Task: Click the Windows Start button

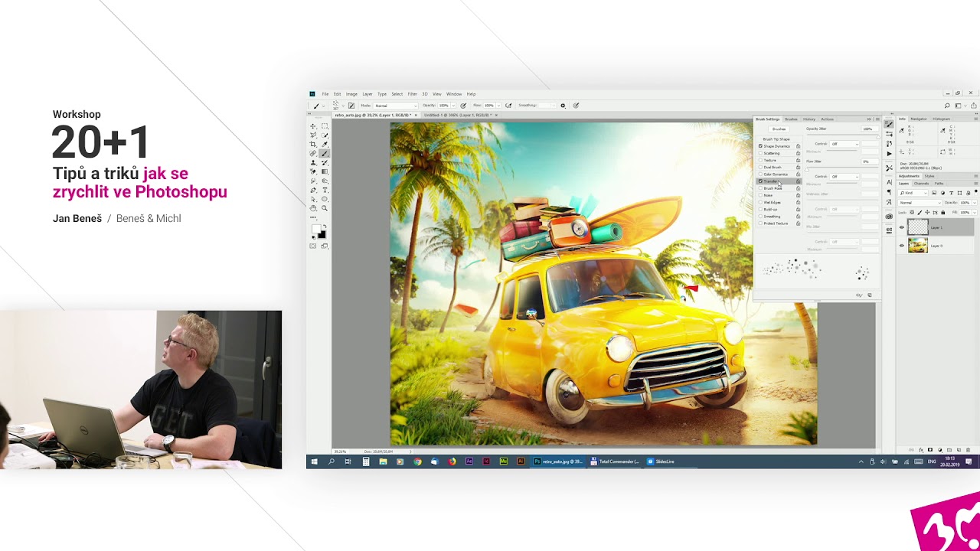Action: point(314,461)
